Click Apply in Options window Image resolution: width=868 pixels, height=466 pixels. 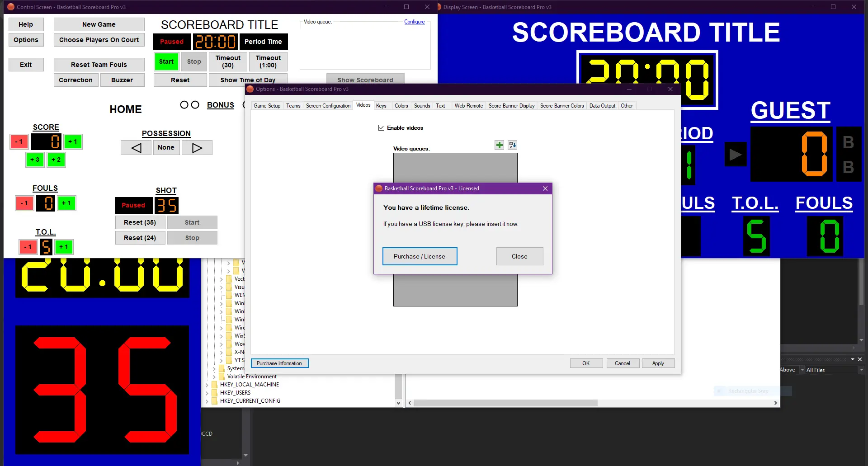tap(658, 363)
